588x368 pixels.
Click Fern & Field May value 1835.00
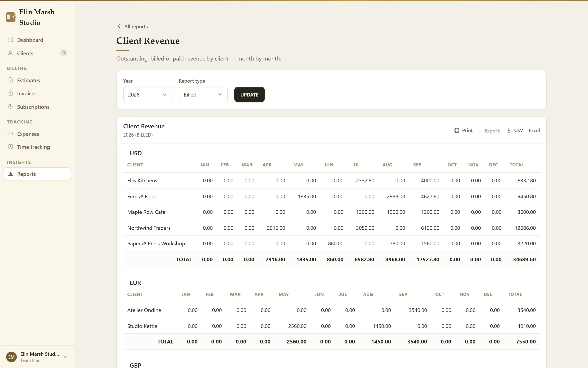coord(307,196)
